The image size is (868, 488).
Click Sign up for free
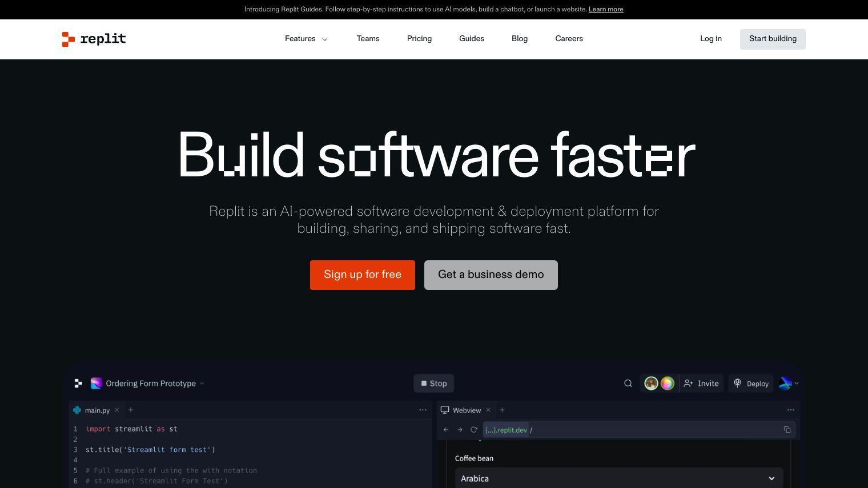pyautogui.click(x=363, y=275)
